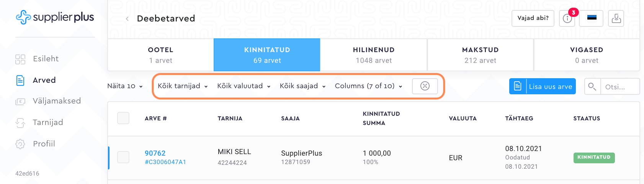This screenshot has width=644, height=184.
Task: Open Esileht dashboard in the sidebar
Action: point(46,59)
